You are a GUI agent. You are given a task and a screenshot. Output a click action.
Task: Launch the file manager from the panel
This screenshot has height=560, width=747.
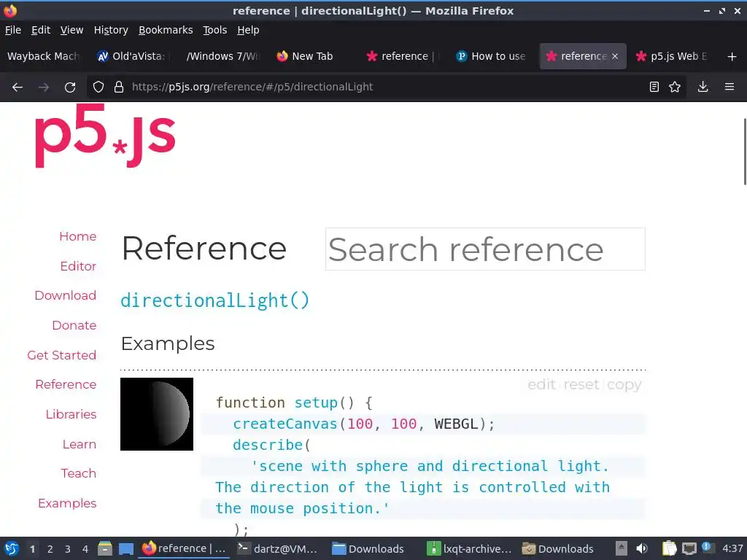(x=105, y=548)
